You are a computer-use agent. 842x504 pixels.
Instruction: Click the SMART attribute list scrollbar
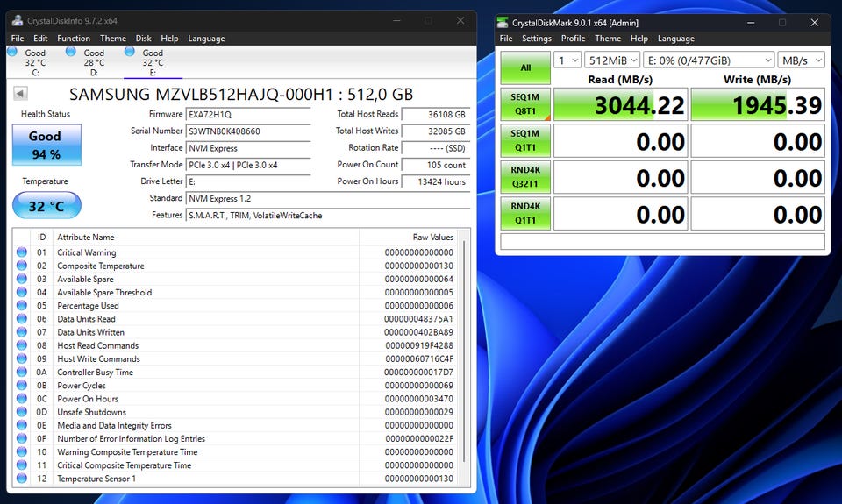point(465,351)
